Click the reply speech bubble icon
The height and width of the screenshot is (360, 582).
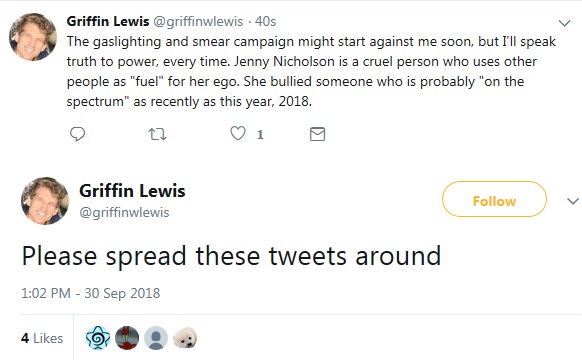78,134
